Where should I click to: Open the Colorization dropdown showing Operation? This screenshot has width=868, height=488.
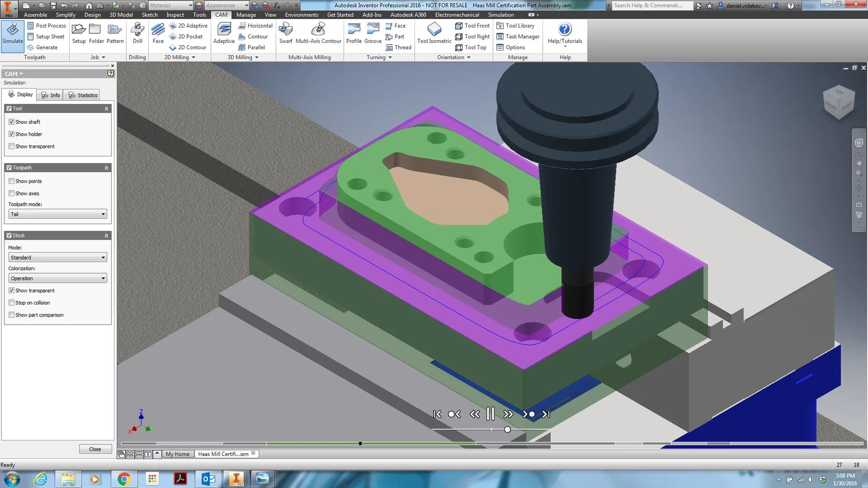point(58,278)
